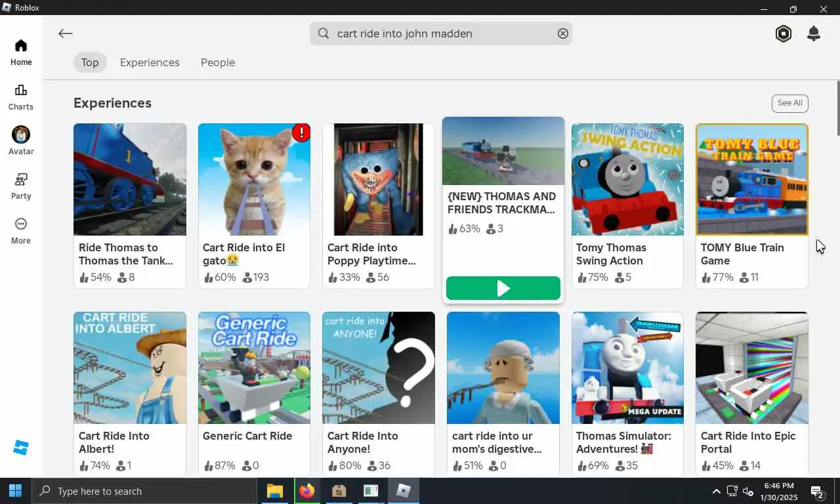
Task: Switch to the People tab
Action: [218, 62]
